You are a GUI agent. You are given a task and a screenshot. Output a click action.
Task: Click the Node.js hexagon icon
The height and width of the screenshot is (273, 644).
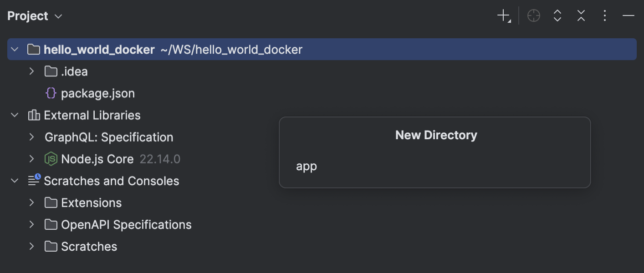[x=50, y=159]
